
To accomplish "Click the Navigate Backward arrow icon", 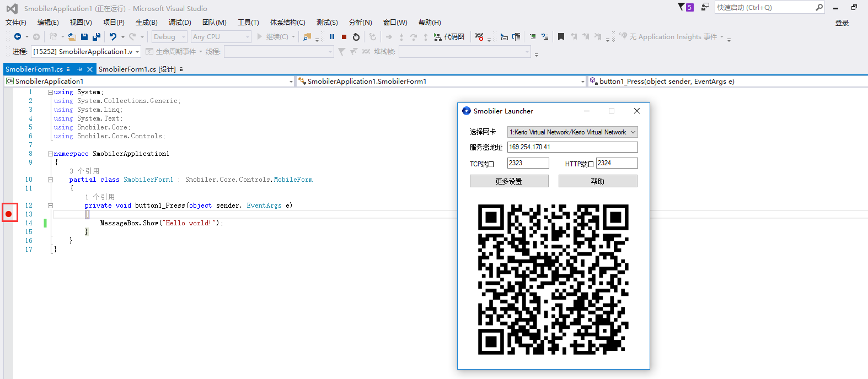I will coord(18,37).
